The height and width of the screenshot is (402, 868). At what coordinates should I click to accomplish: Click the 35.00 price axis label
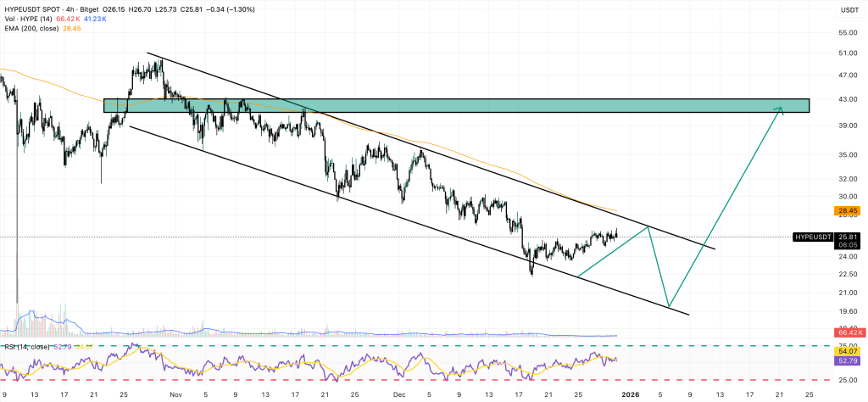click(849, 155)
